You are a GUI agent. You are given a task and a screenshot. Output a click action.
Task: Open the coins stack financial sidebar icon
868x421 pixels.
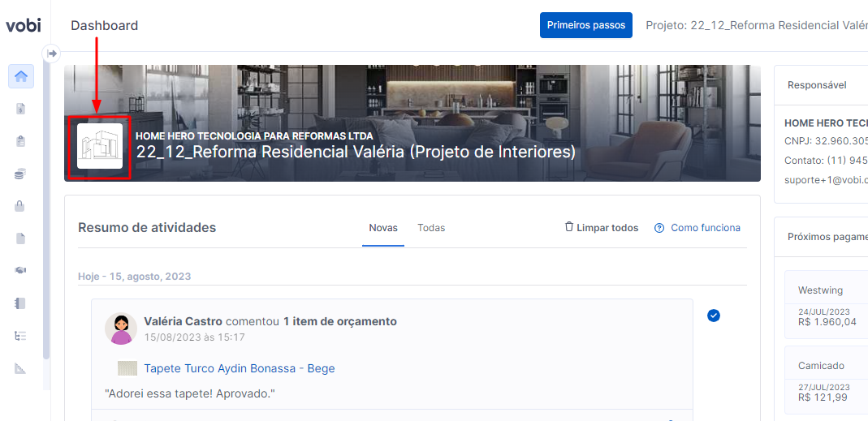(21, 174)
